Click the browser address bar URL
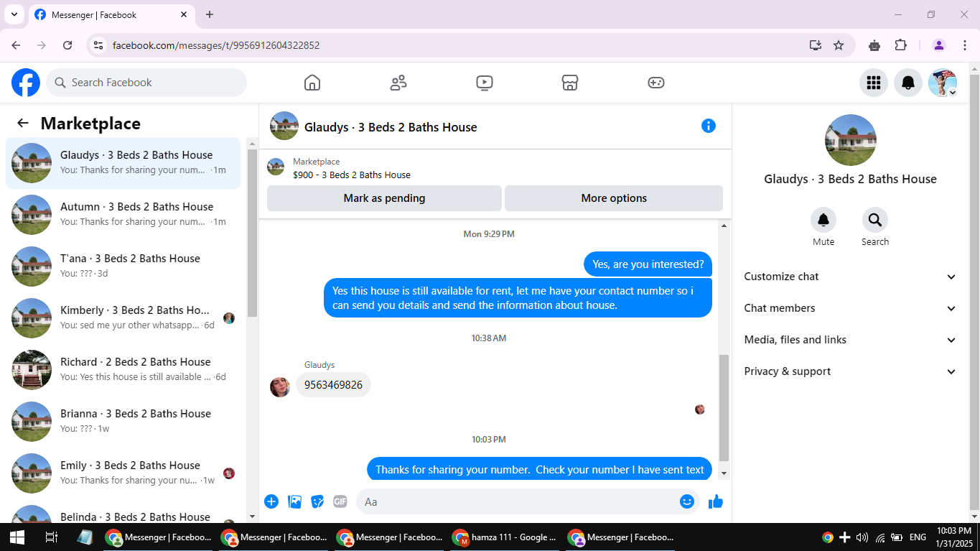The image size is (980, 551). pos(216,45)
